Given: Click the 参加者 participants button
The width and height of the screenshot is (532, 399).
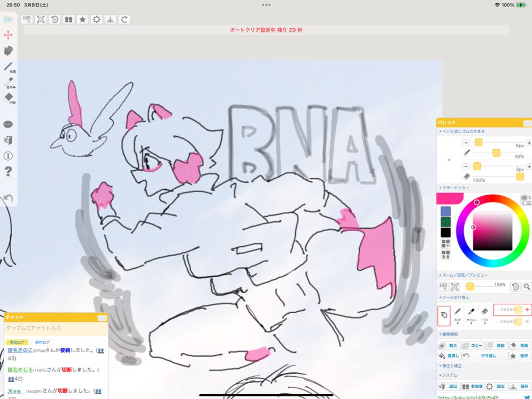Looking at the screenshot, I should 472,386.
